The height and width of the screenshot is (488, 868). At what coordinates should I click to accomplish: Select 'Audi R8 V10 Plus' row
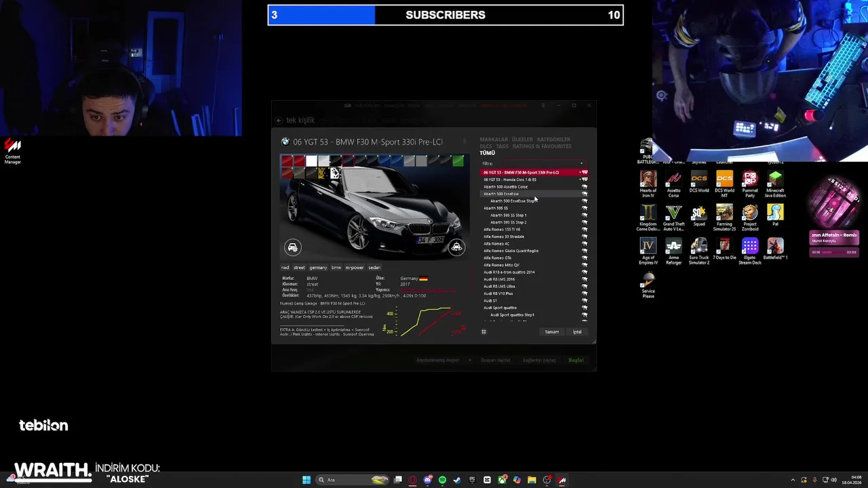point(534,293)
